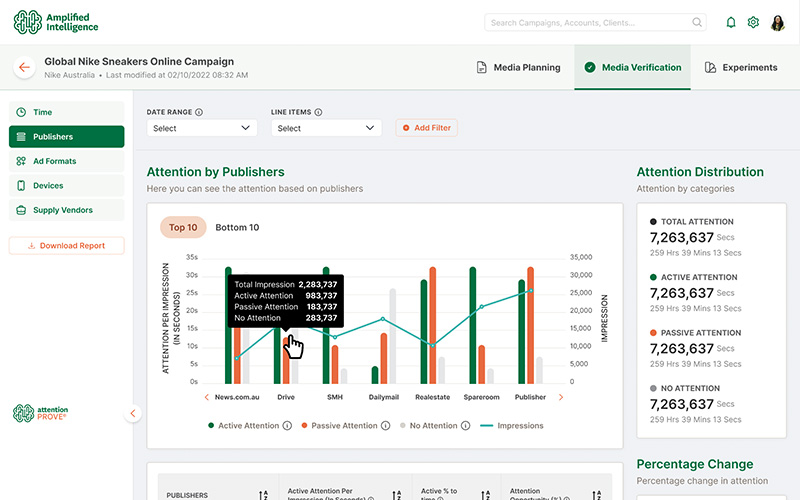The height and width of the screenshot is (500, 800).
Task: Open the Date Range dropdown
Action: [202, 128]
